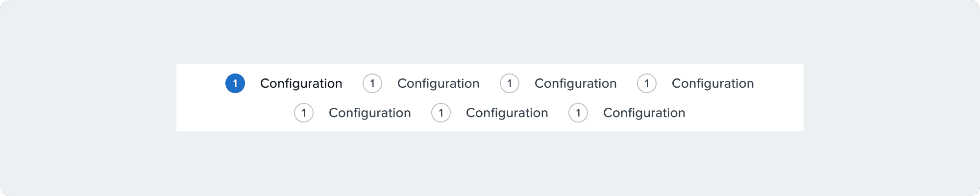
Task: Select middle step circle in bottom row
Action: pos(441,113)
